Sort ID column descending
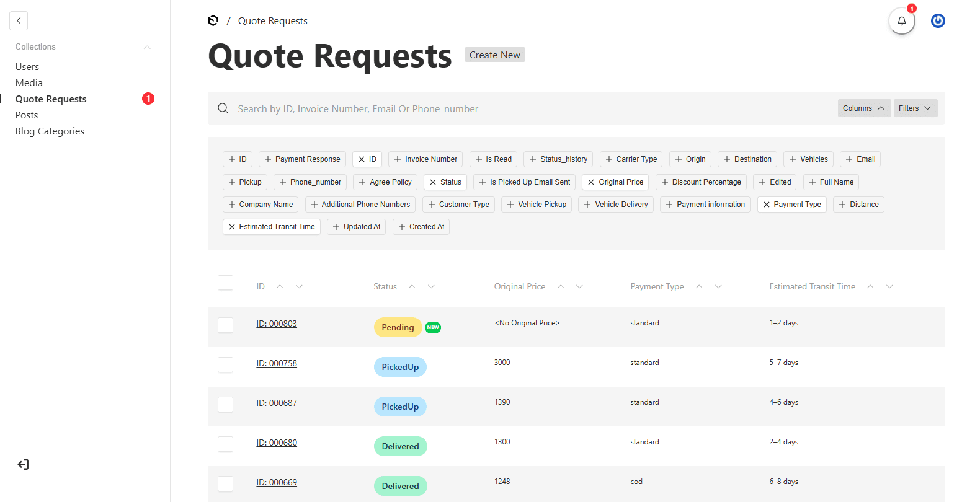This screenshot has width=980, height=502. point(299,286)
